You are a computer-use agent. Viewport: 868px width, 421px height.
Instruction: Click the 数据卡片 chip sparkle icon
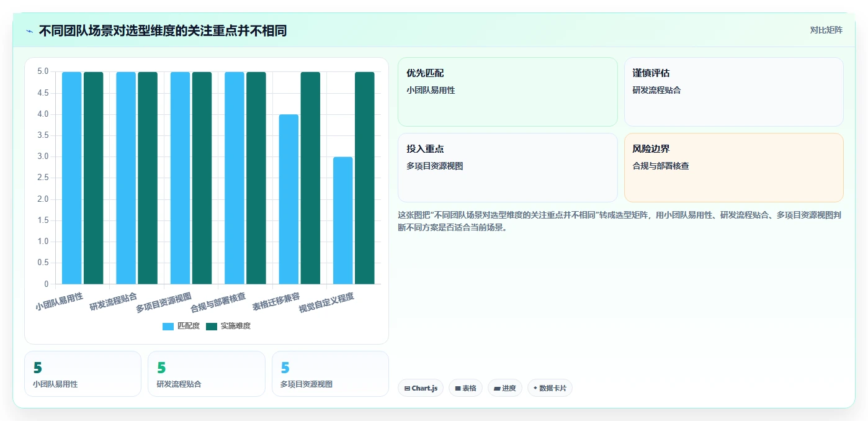point(535,388)
